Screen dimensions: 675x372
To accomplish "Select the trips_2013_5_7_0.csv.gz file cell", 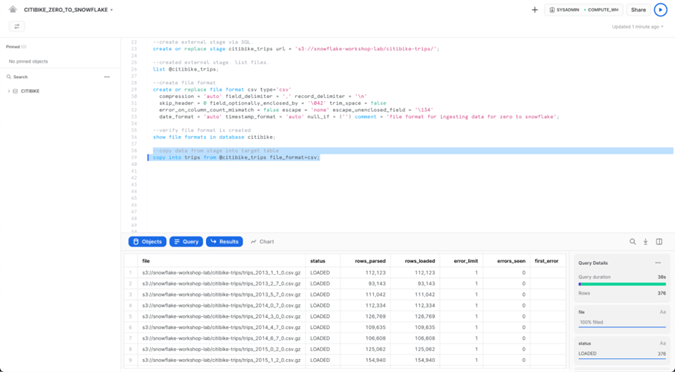I will click(221, 294).
